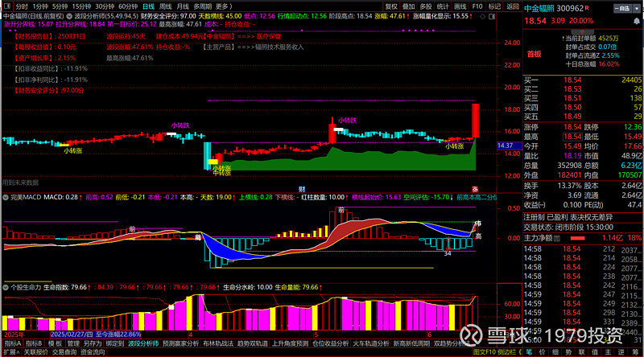Click the small icon next to 主力净额
This screenshot has width=644, height=357.
[x=557, y=238]
